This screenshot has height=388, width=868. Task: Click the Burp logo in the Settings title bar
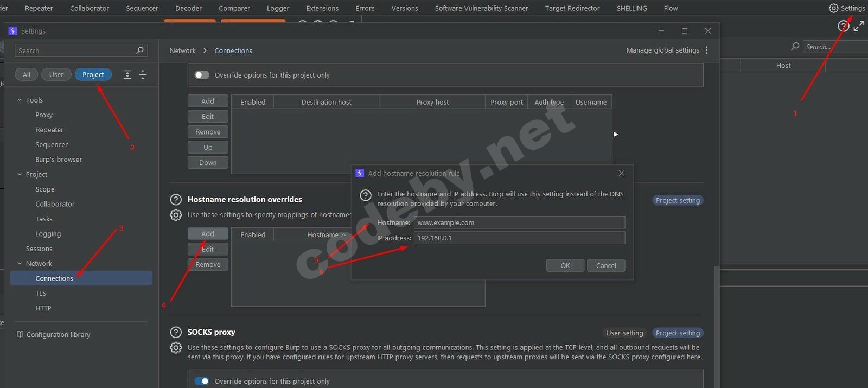coord(13,31)
